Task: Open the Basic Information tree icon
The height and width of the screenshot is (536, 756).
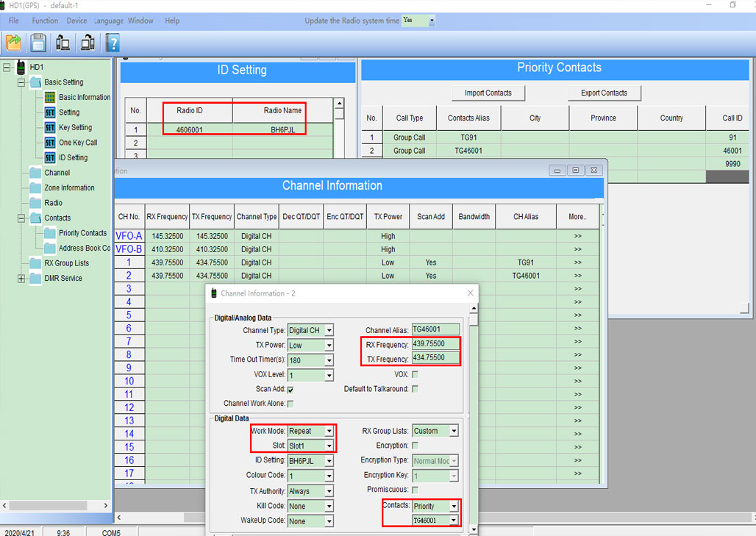Action: point(50,97)
